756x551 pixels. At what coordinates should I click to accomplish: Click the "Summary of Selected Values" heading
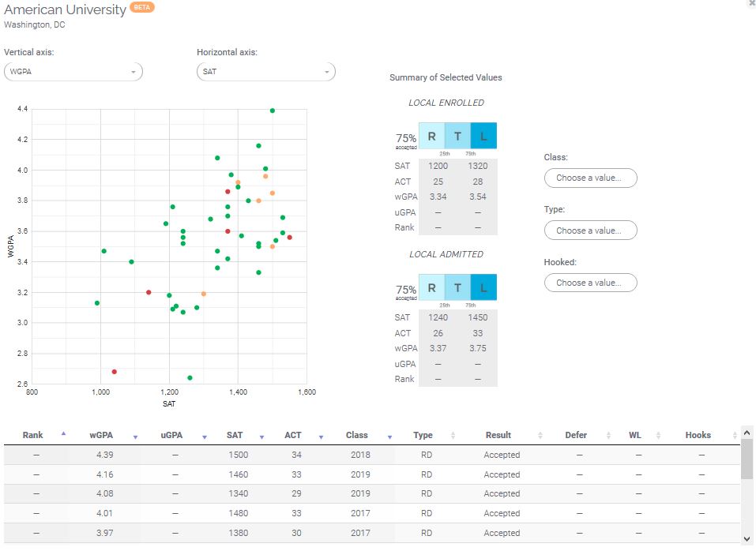point(446,77)
